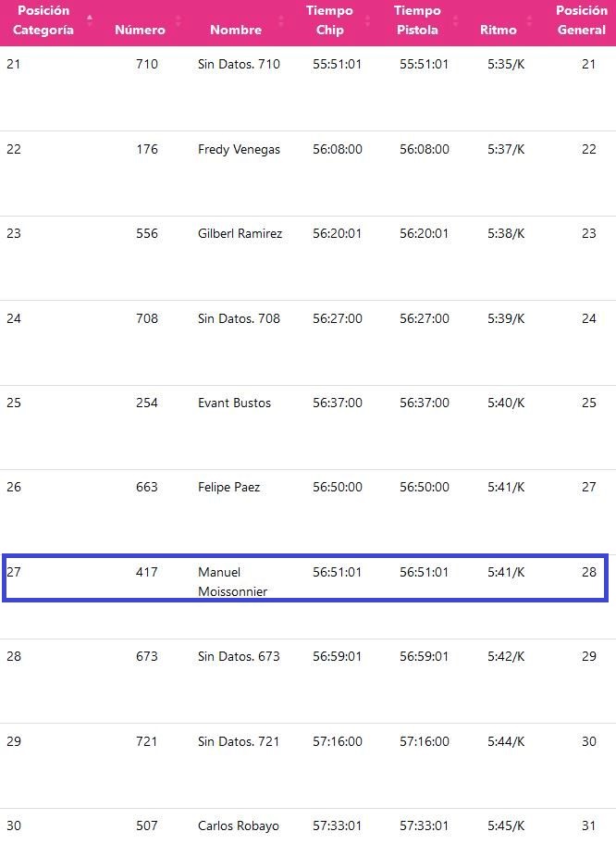Sort table by Posición General header
Viewport: 616px width, 844px height.
(x=581, y=20)
